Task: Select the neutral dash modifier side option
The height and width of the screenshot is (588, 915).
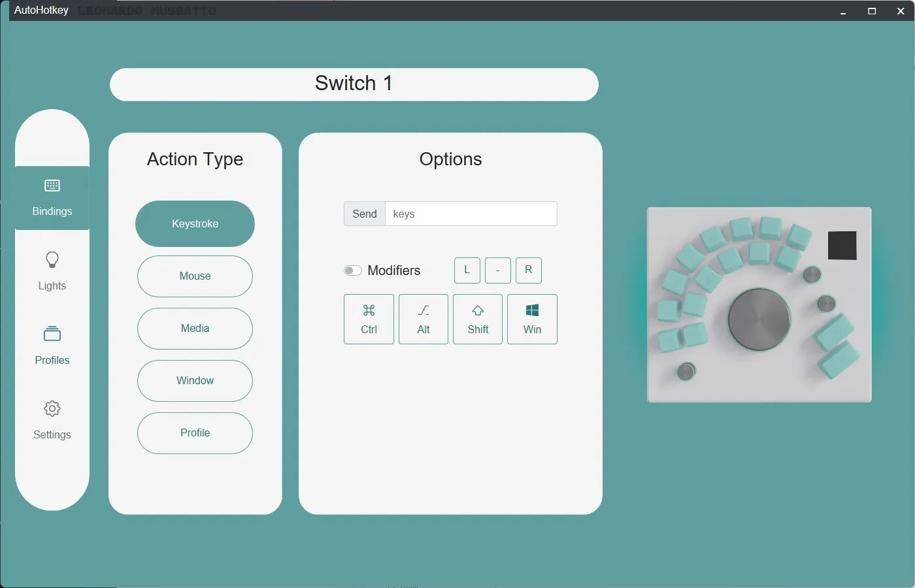Action: pyautogui.click(x=498, y=270)
